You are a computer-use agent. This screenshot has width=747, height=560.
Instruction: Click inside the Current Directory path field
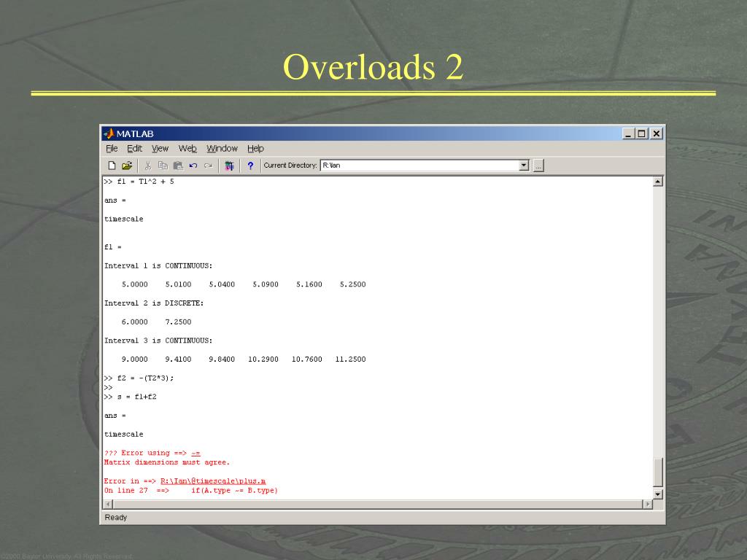pyautogui.click(x=419, y=166)
